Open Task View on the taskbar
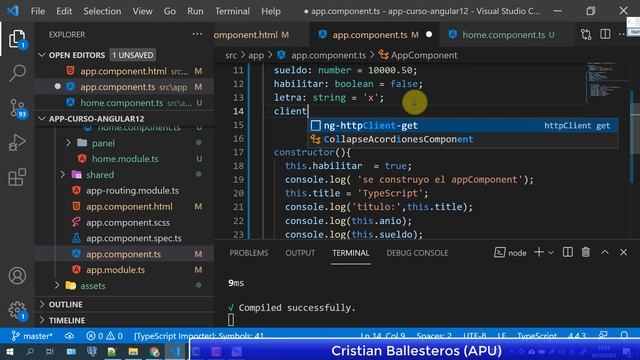 point(50,351)
